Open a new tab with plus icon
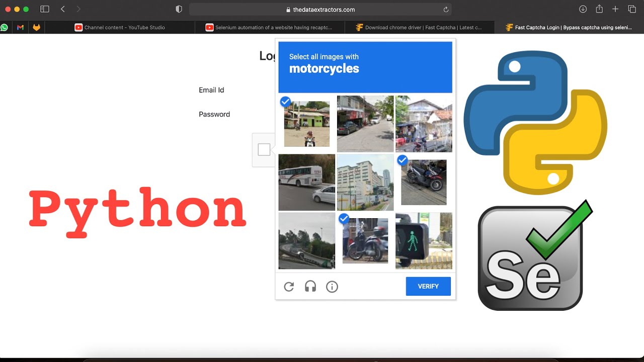This screenshot has height=362, width=644. click(615, 9)
